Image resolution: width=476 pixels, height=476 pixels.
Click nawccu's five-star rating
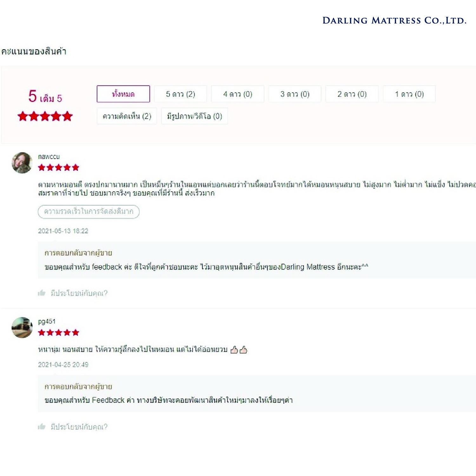pos(58,168)
